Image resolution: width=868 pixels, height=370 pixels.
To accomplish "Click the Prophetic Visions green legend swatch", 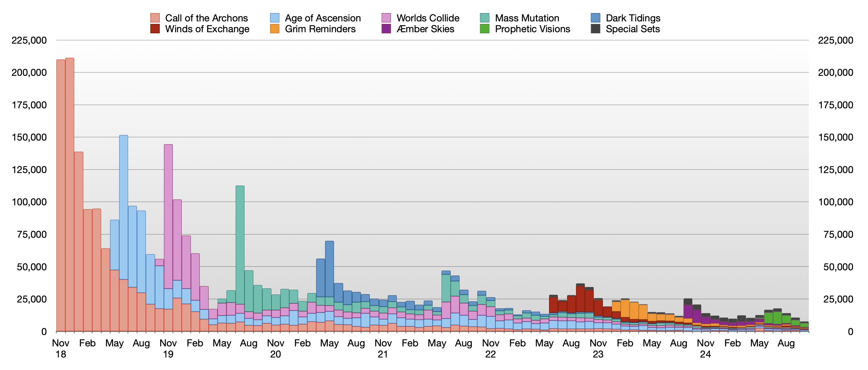I will click(x=485, y=29).
